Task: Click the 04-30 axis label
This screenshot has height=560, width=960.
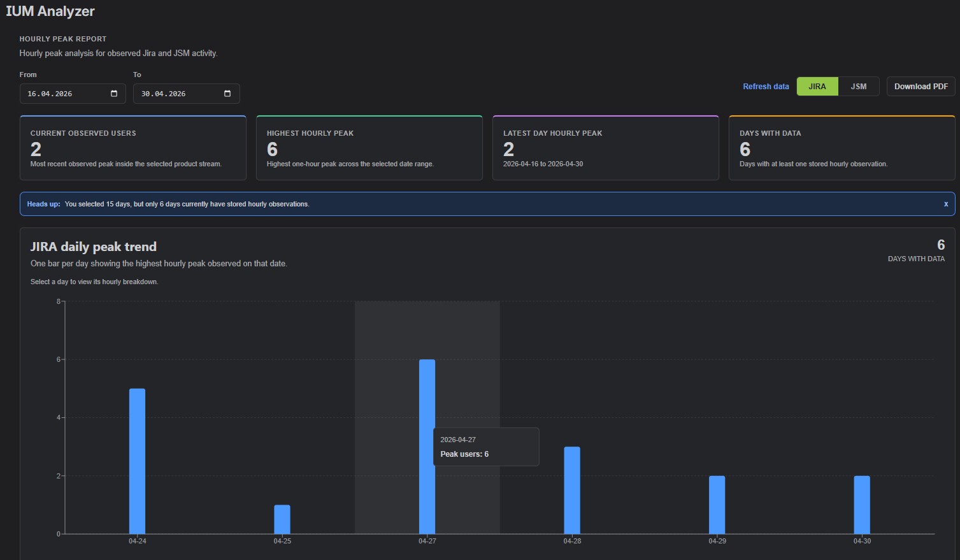Action: pos(862,541)
